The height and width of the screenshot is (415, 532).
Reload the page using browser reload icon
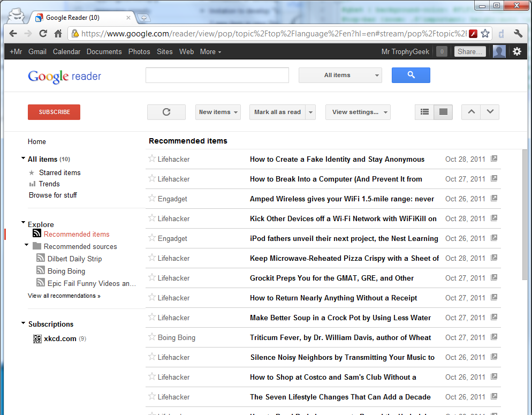pos(43,34)
